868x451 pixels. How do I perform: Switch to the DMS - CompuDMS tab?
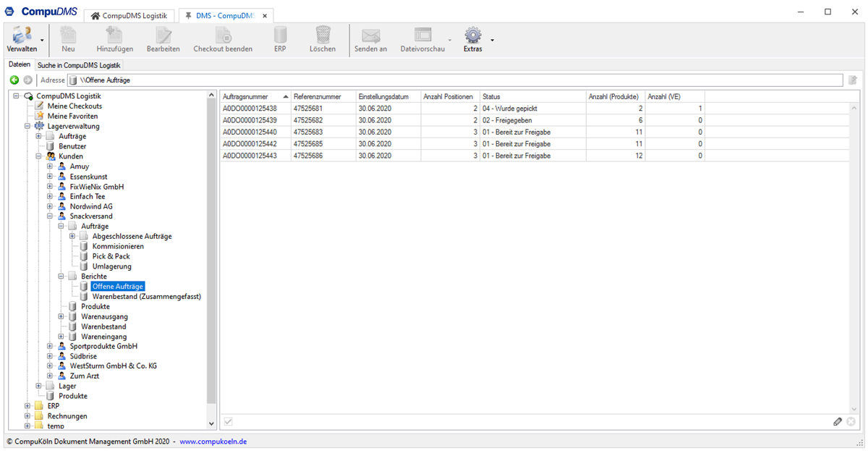tap(226, 16)
